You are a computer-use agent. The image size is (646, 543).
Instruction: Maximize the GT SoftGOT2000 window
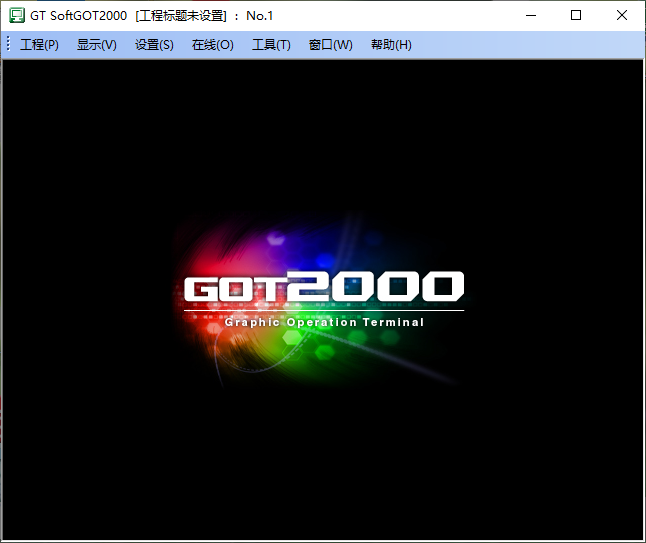576,16
